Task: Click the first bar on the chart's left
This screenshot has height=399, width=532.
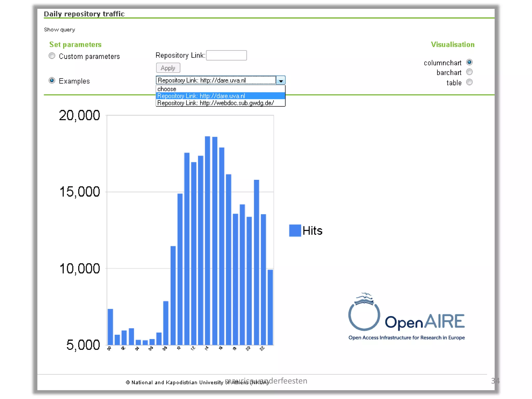Action: [x=110, y=327]
